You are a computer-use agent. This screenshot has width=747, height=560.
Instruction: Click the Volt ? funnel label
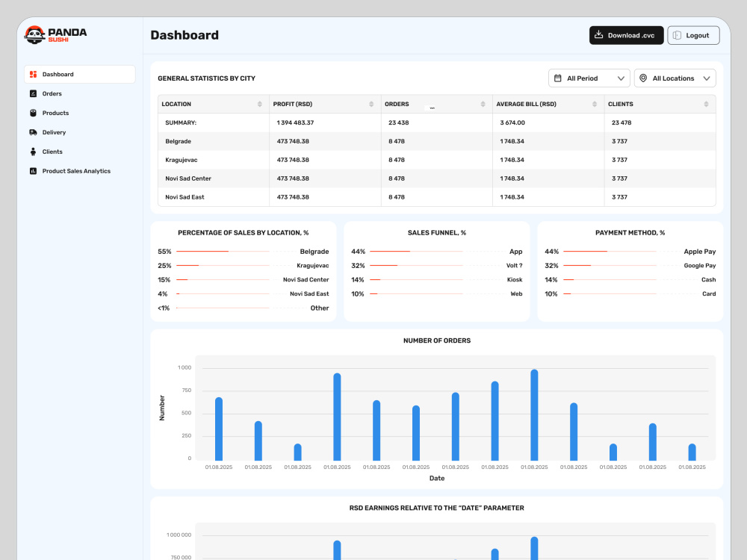click(514, 266)
